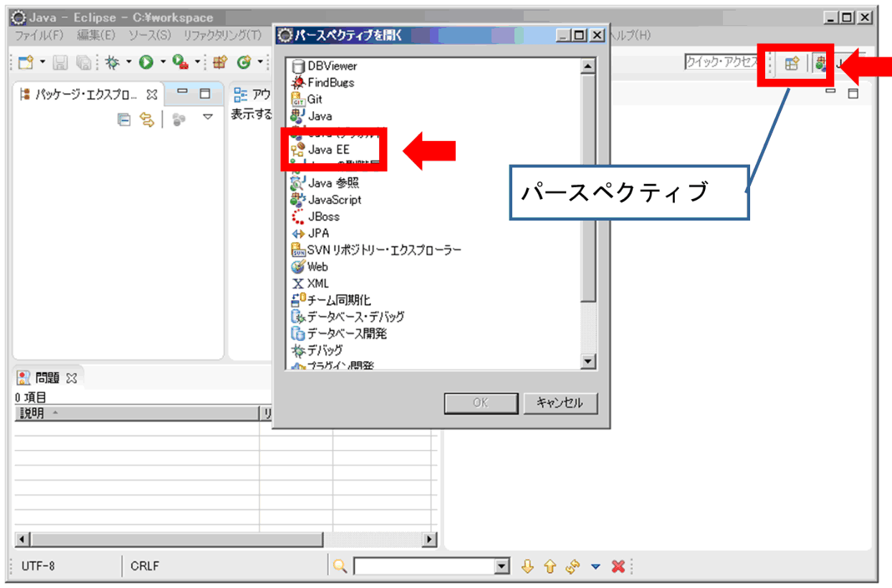Expand the bottom search combo box dropdown
This screenshot has width=892, height=588.
pyautogui.click(x=502, y=567)
